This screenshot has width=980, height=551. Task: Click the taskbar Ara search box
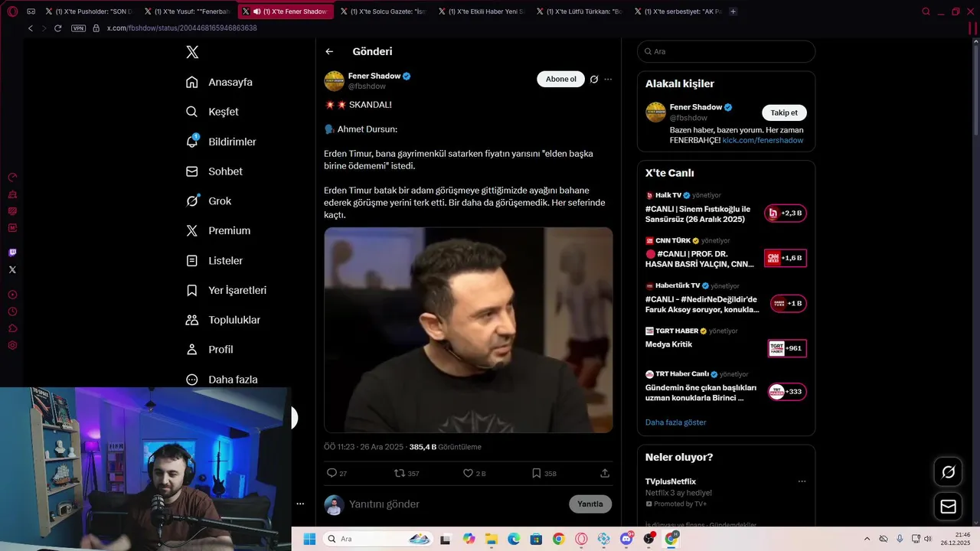377,539
